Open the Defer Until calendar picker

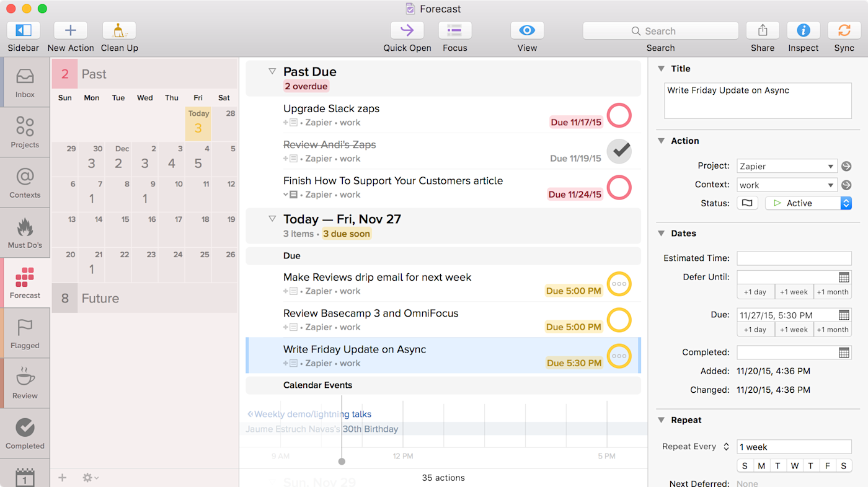[844, 277]
